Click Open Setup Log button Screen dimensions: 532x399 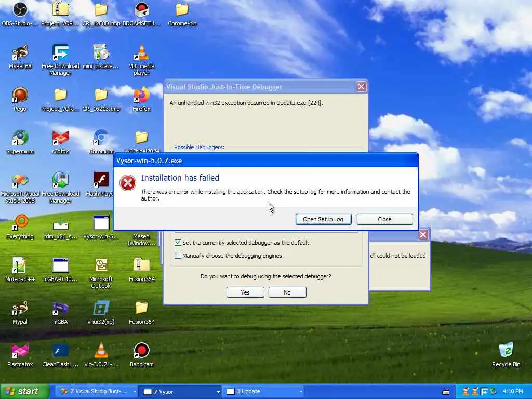pos(323,219)
